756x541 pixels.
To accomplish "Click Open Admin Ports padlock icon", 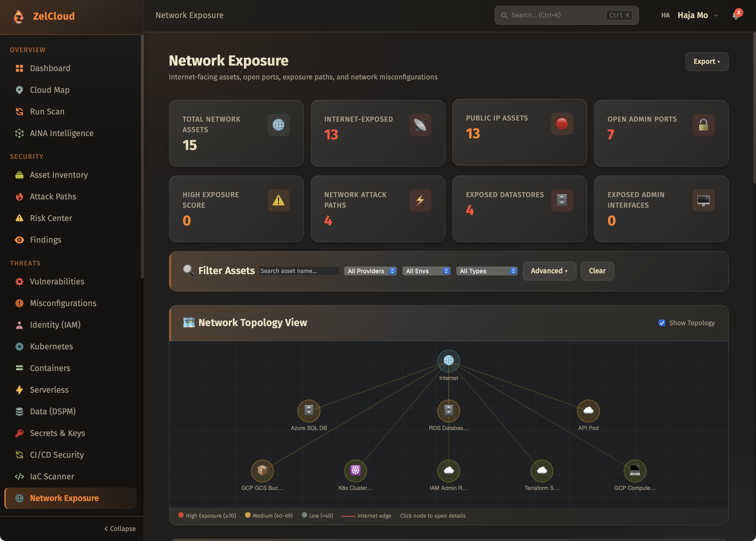I will [703, 125].
